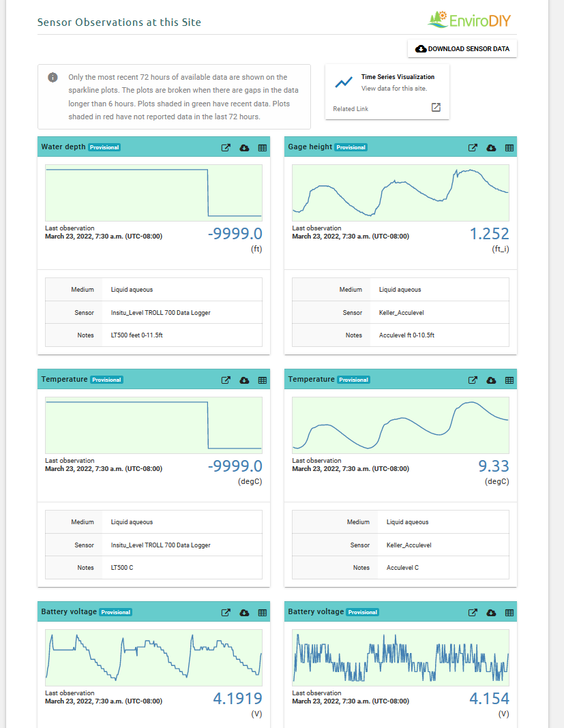Viewport: 564px width, 728px height.
Task: Select the Temperature -9999.0 degC value
Action: coord(235,466)
